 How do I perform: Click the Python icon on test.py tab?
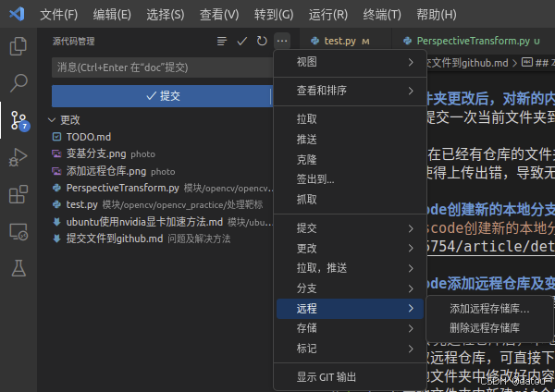point(314,41)
